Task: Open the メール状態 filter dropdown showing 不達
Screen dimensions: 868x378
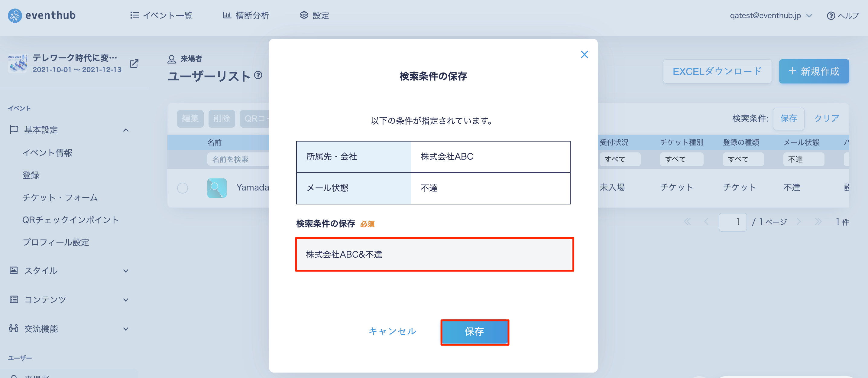Action: 804,159
